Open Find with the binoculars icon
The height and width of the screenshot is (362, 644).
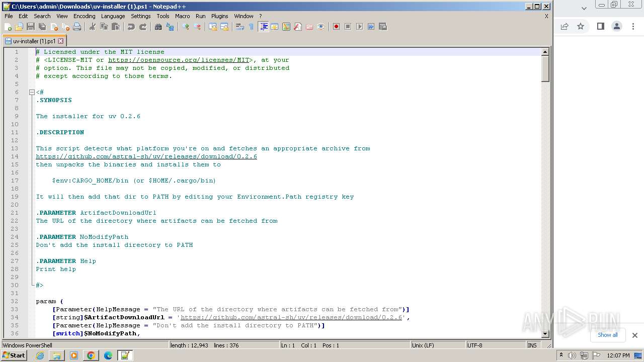coord(158,27)
